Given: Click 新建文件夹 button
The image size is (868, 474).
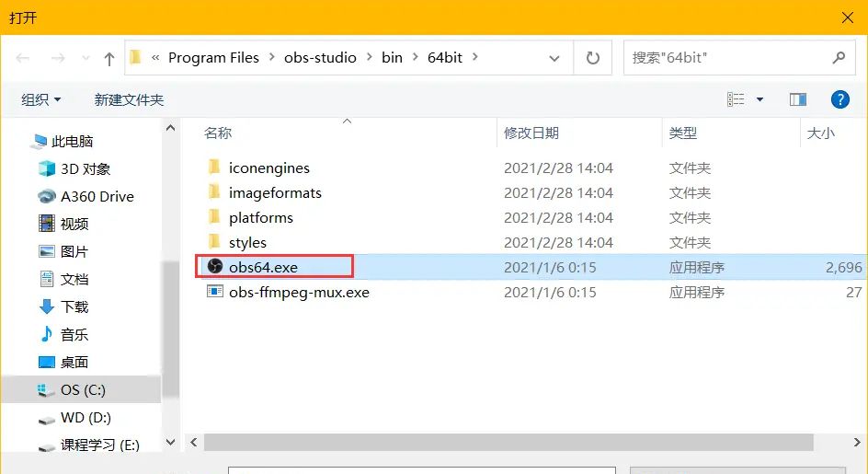Looking at the screenshot, I should [129, 99].
